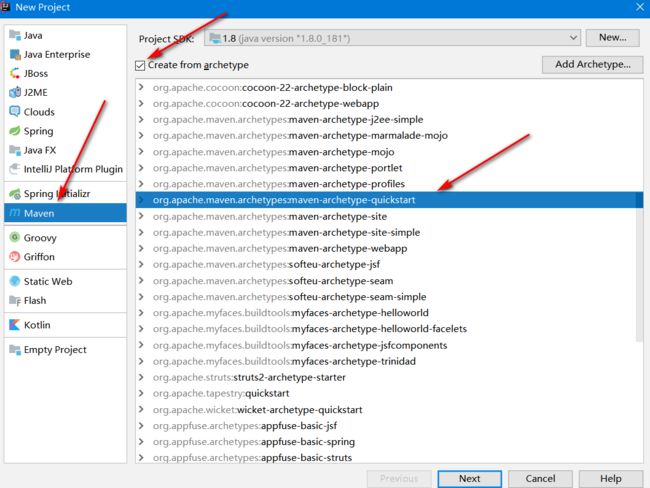Expand maven-archetype-webapp node

[x=141, y=248]
